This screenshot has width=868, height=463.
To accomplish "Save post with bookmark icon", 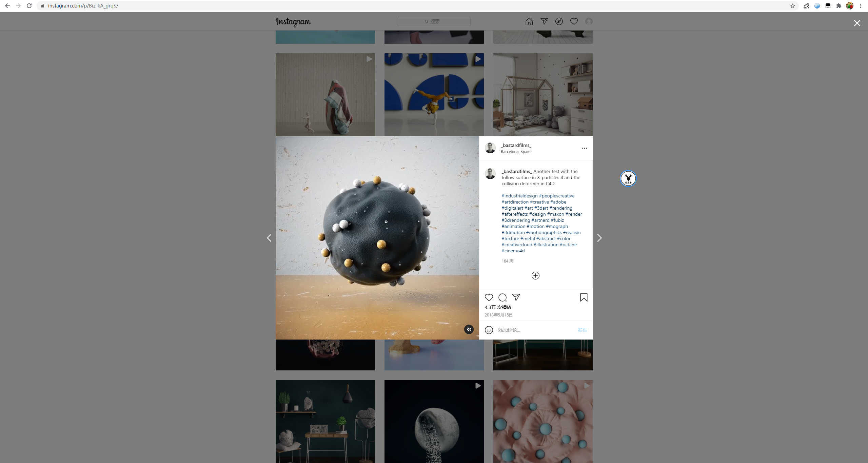I will tap(584, 297).
